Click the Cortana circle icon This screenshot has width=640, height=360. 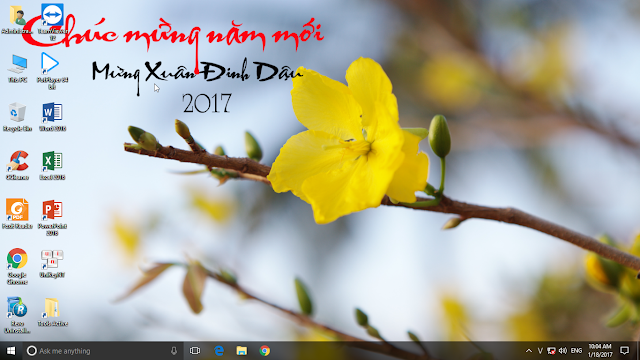pos(31,351)
